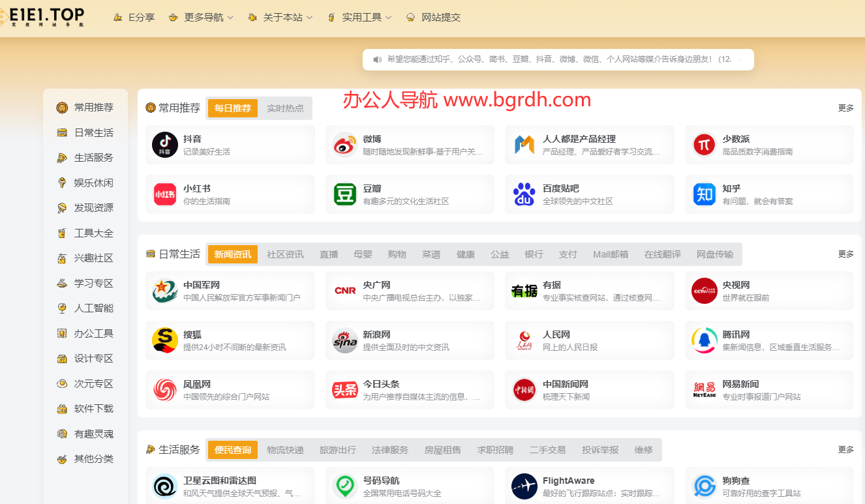This screenshot has width=865, height=504.
Task: Open the Douban (豆瓣) green icon
Action: 344,194
